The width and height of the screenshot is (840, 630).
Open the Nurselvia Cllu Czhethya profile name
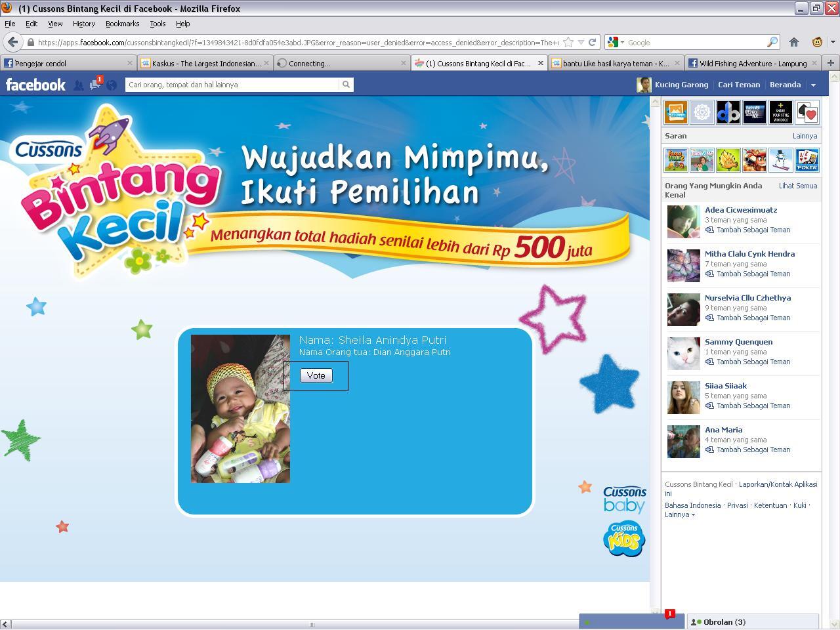(747, 298)
